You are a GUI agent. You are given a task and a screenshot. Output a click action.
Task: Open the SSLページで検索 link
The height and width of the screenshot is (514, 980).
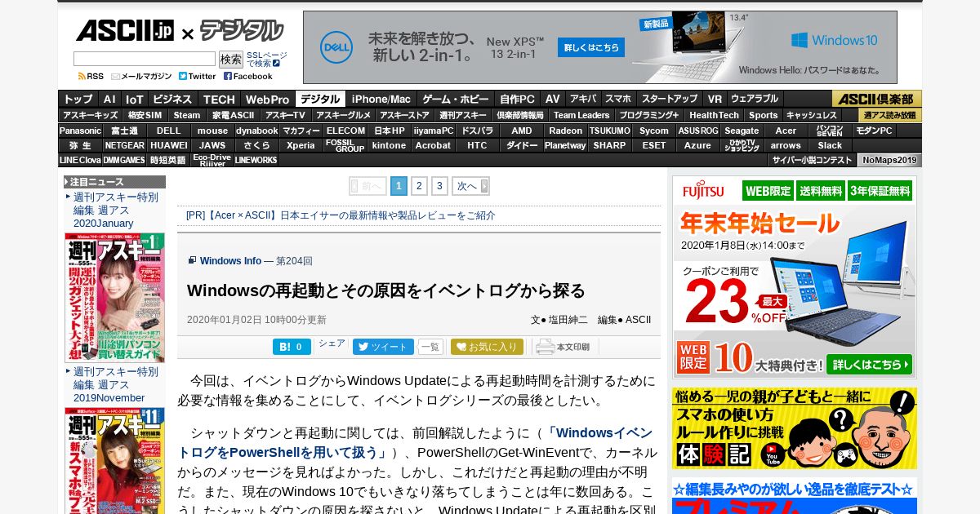(x=266, y=59)
